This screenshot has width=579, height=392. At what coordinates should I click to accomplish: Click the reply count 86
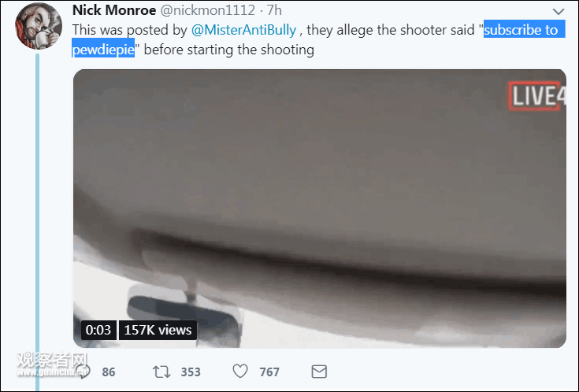[108, 372]
